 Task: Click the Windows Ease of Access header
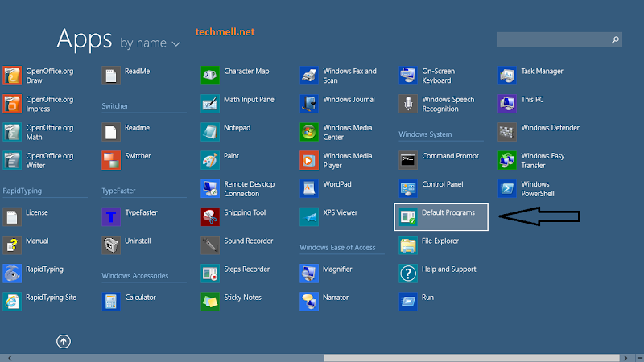(x=337, y=248)
